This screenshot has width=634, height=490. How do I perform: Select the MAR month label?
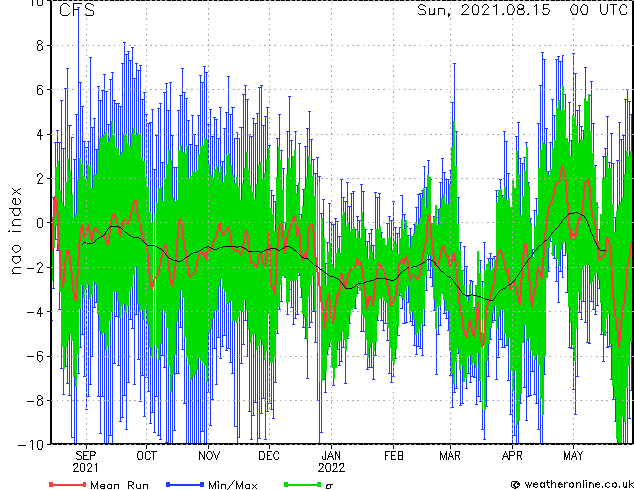click(x=450, y=456)
